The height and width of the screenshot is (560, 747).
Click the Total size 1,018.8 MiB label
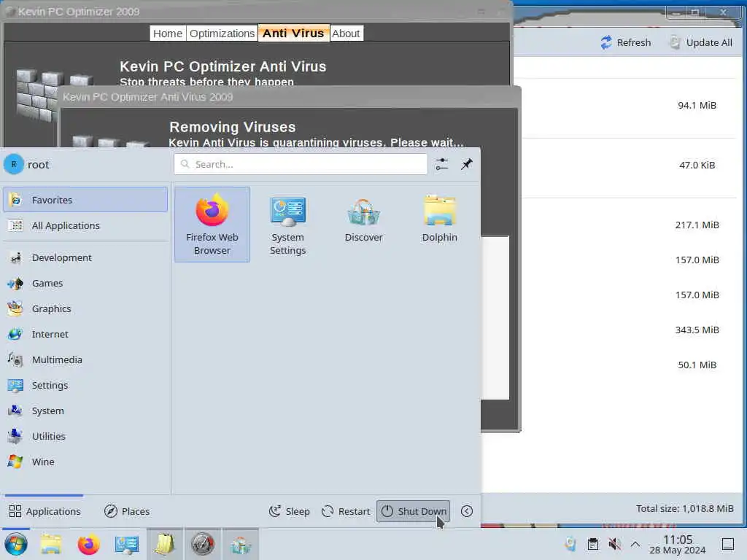[684, 508]
